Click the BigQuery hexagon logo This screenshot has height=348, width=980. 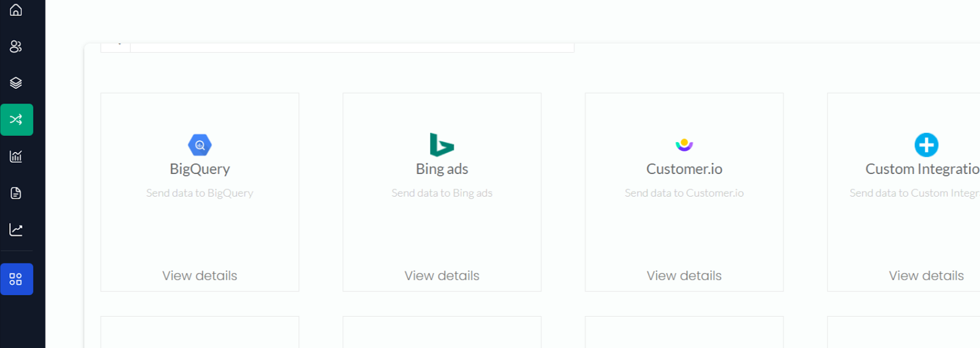(x=200, y=145)
